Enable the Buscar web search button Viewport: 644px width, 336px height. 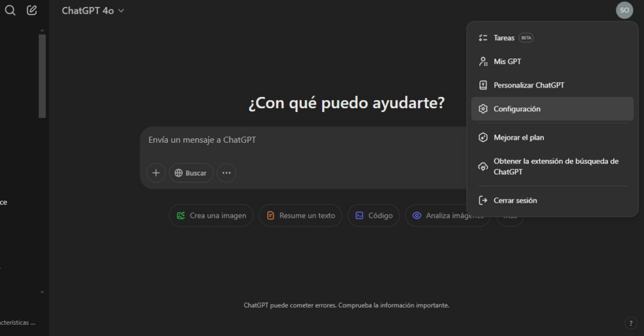pyautogui.click(x=191, y=173)
